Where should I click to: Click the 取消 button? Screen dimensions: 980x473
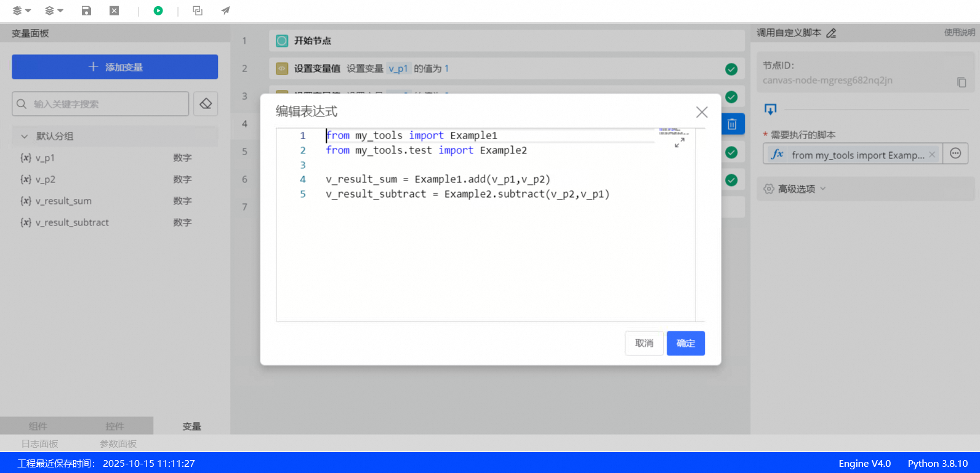[x=644, y=343]
